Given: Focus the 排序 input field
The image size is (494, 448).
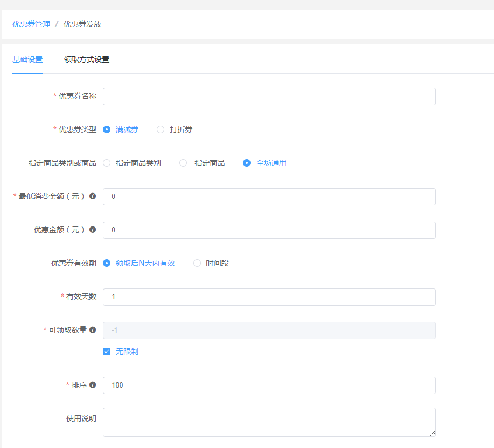Looking at the screenshot, I should [x=269, y=385].
